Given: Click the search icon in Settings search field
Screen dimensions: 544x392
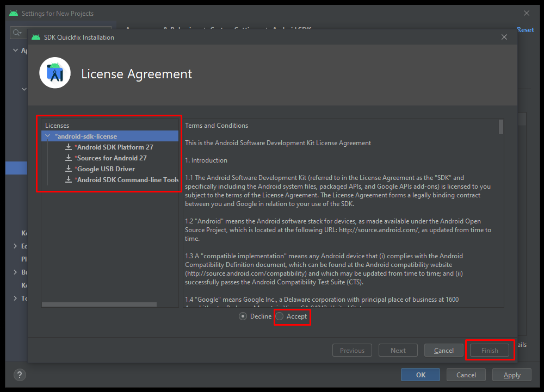Looking at the screenshot, I should pos(16,33).
